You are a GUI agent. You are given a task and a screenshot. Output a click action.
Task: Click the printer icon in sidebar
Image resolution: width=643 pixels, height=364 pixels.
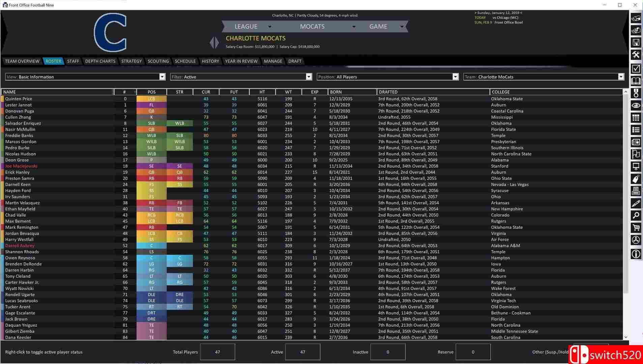coord(636,191)
